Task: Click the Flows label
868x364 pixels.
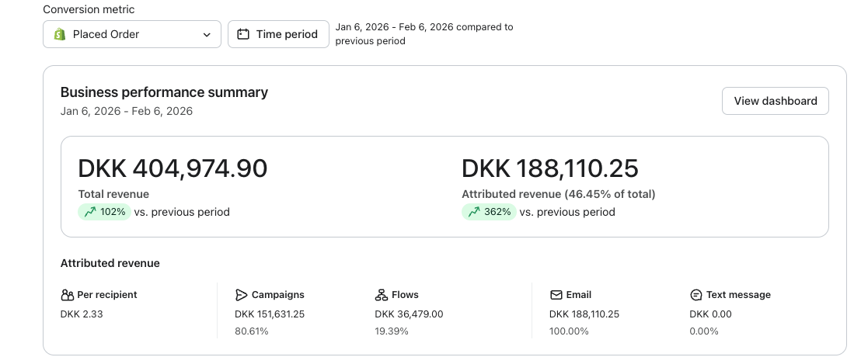Action: [x=405, y=295]
